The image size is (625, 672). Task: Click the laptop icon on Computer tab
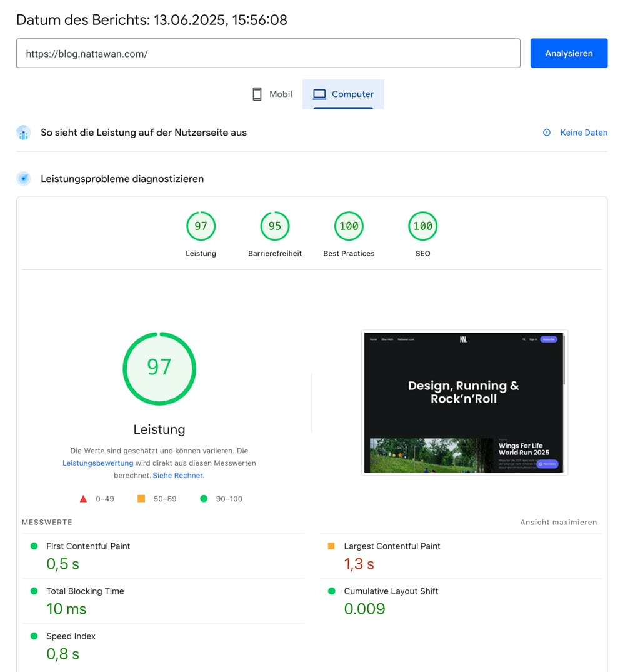[x=319, y=94]
